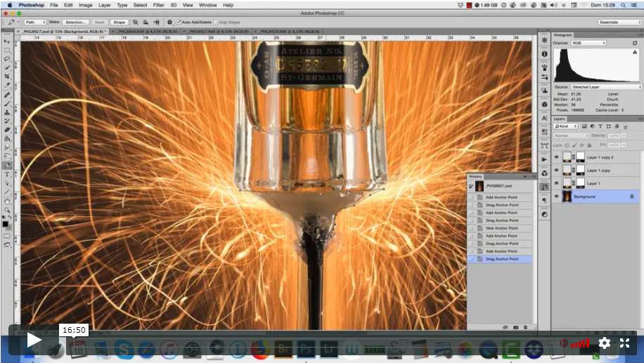Set history brush source at New Anchor Point
Screen dimensions: 644x363
(471, 228)
